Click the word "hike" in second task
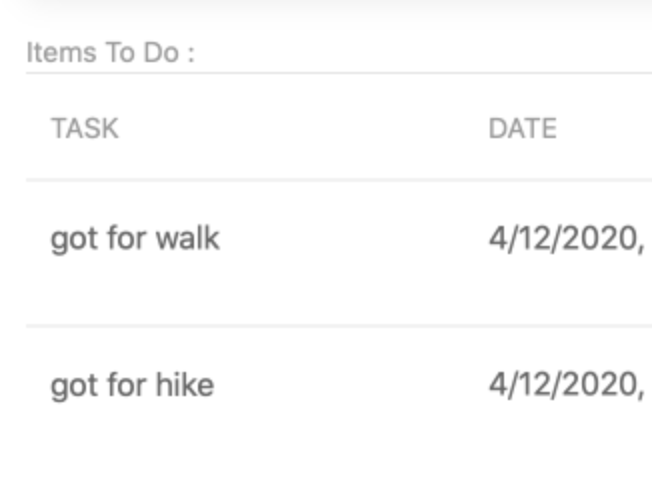Image resolution: width=652 pixels, height=494 pixels. pos(185,384)
